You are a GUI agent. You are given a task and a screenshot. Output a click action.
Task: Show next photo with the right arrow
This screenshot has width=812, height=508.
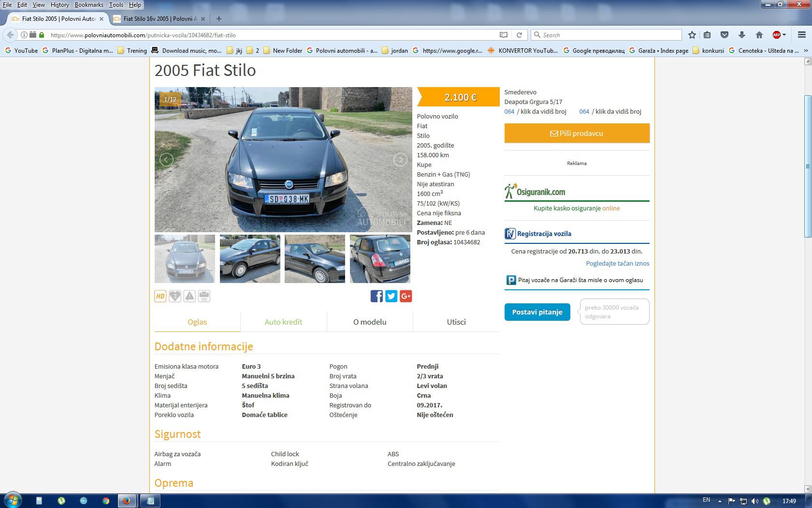pos(400,160)
